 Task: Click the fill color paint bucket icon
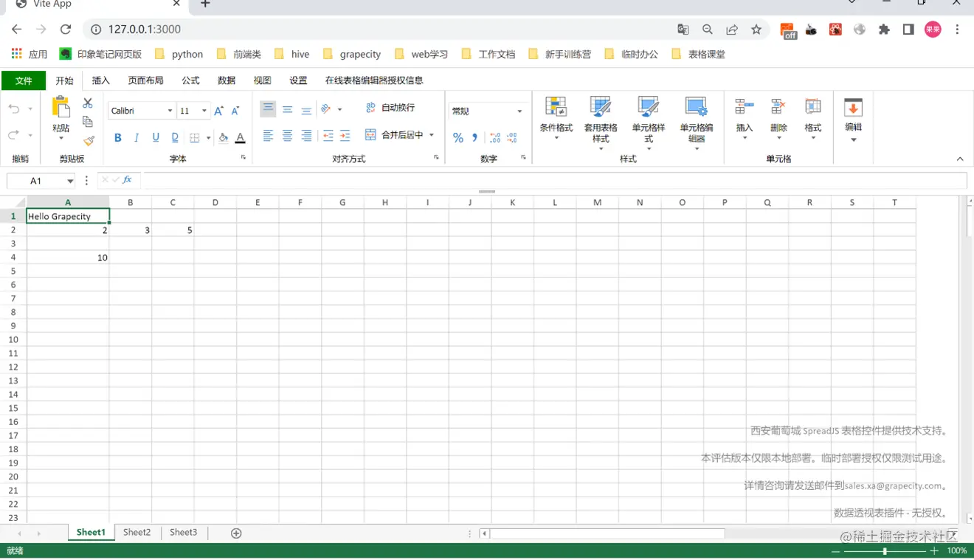223,137
